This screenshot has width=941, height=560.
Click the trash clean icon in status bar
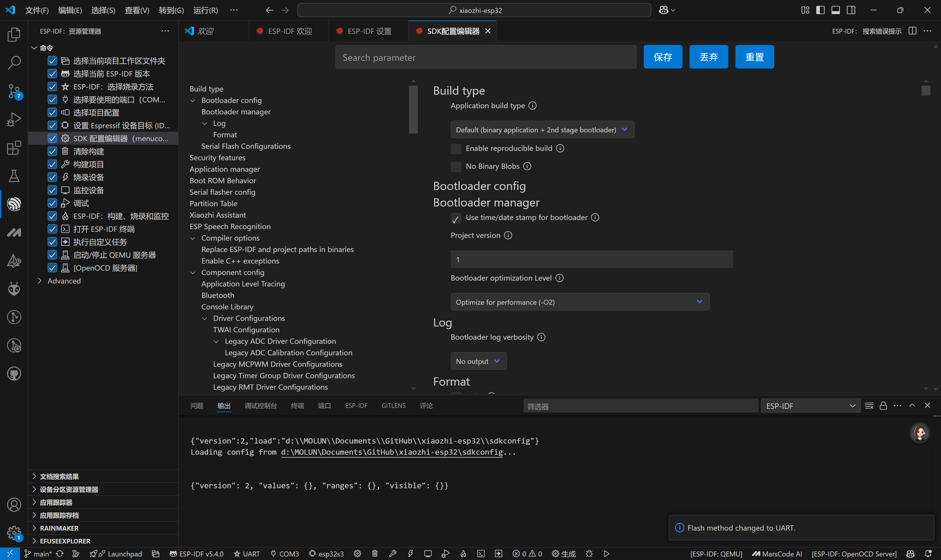[x=375, y=554]
